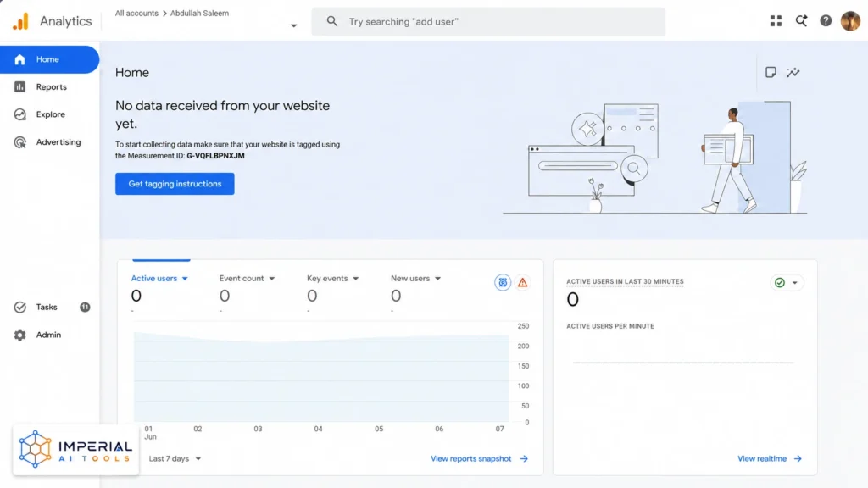Click the red warning triangle icon
This screenshot has width=868, height=488.
522,283
